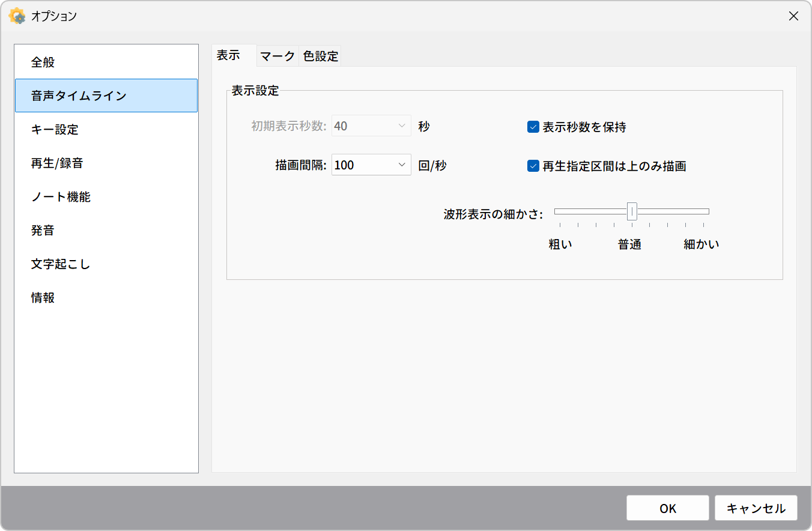
Task: Click the 細かい label under the slider
Action: (x=701, y=244)
